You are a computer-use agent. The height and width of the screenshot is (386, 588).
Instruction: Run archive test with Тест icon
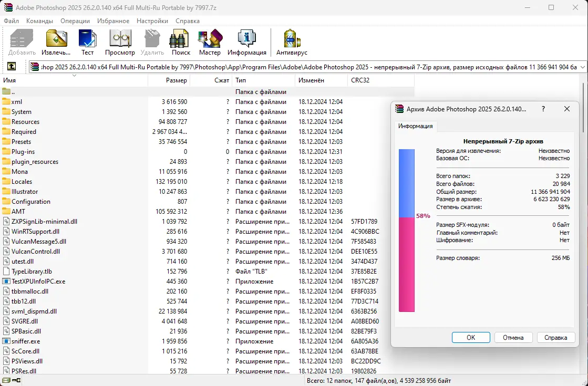[x=87, y=38]
